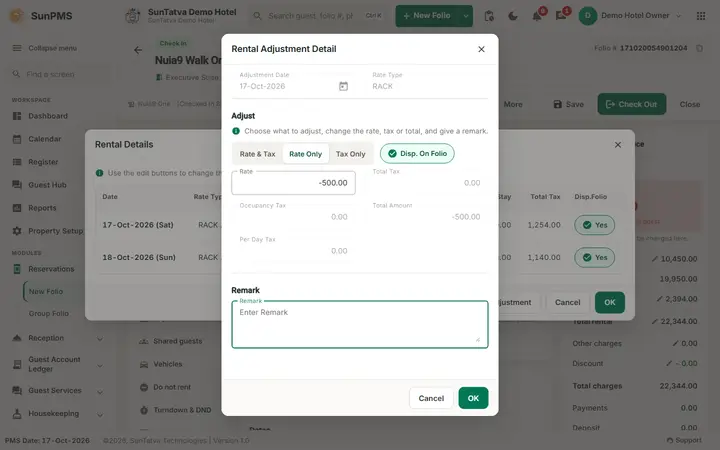Click Cancel in Rental Adjustment Detail dialog

click(431, 398)
